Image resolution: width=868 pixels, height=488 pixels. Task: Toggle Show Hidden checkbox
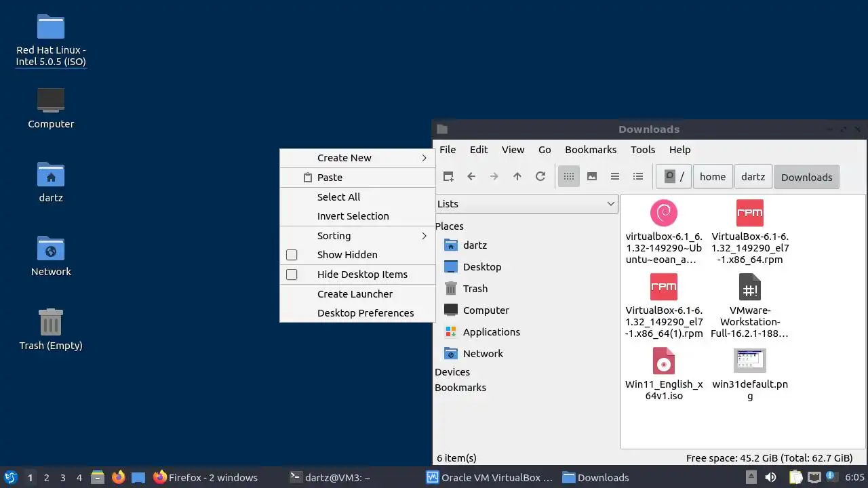(292, 255)
